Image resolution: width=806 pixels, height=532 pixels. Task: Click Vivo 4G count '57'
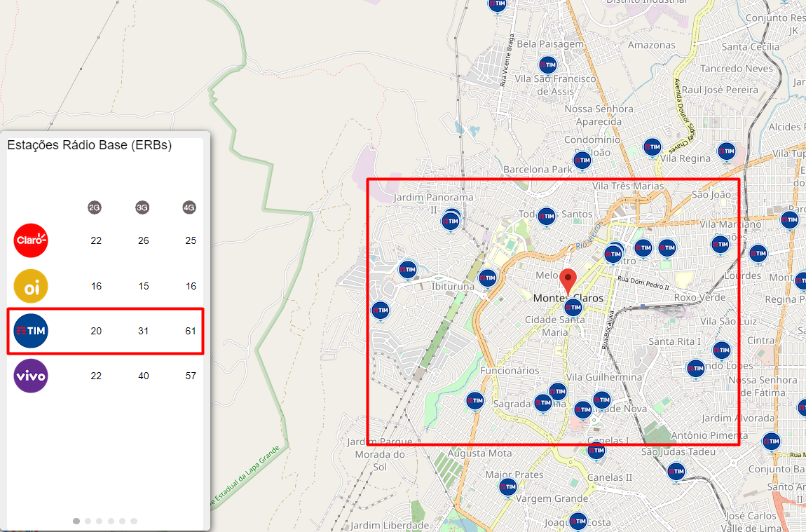[190, 376]
